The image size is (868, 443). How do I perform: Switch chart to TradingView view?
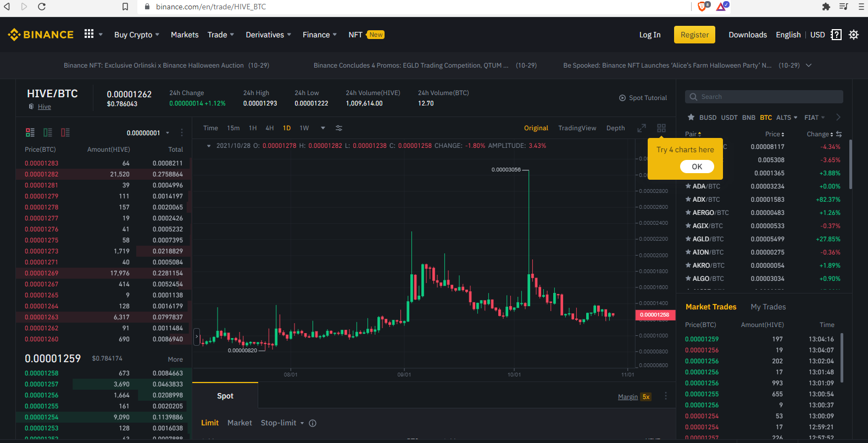(577, 128)
